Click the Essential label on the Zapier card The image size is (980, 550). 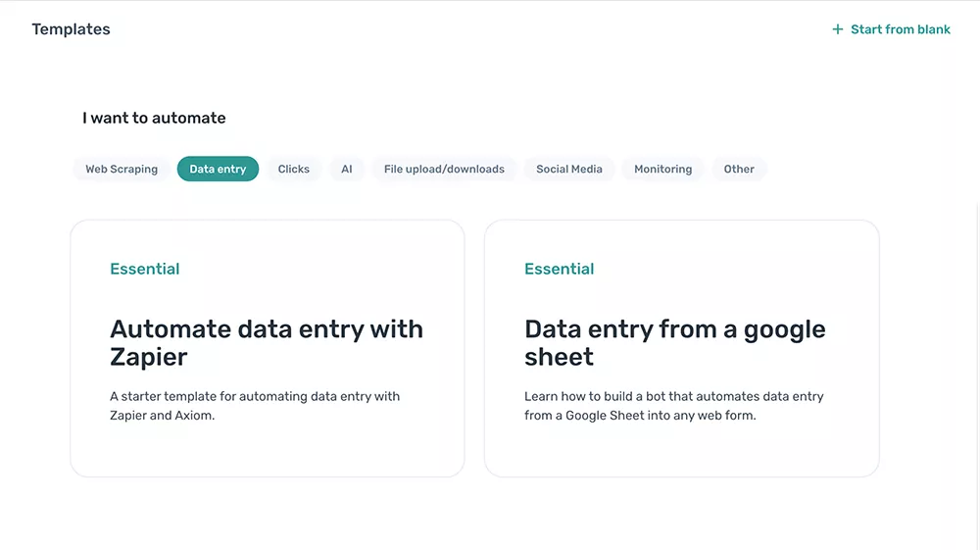point(145,269)
